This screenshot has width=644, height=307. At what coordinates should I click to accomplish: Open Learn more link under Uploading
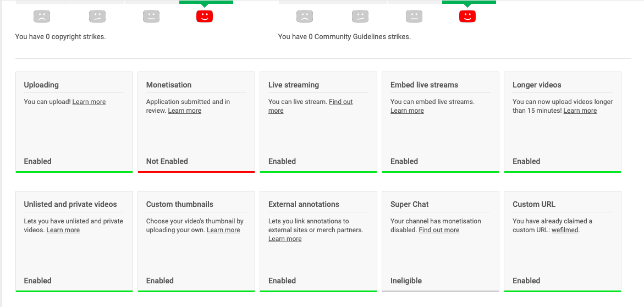tap(89, 102)
